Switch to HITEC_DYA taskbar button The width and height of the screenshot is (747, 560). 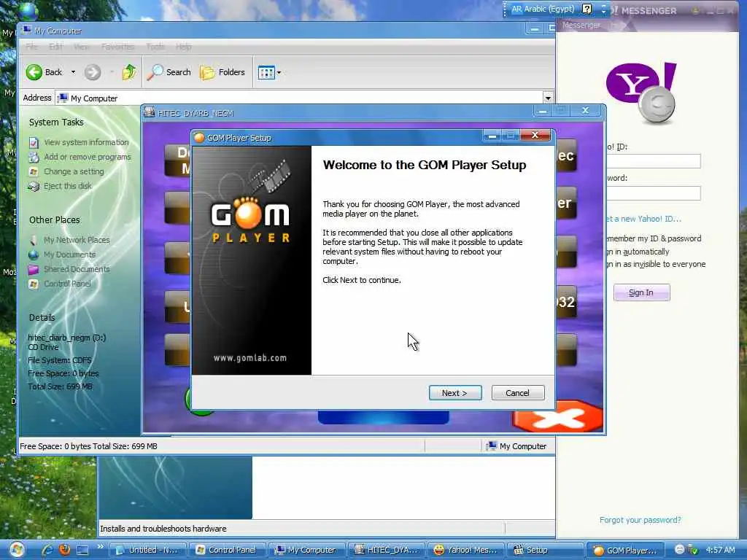tap(386, 550)
